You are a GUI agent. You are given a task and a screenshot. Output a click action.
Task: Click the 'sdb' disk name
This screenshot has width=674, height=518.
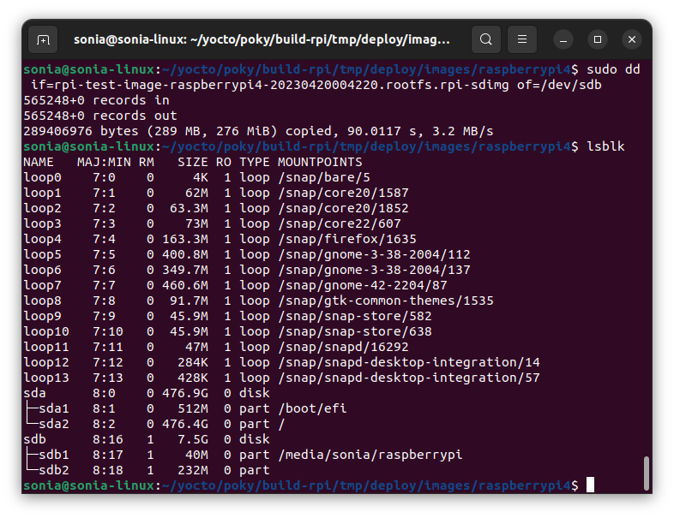[34, 440]
